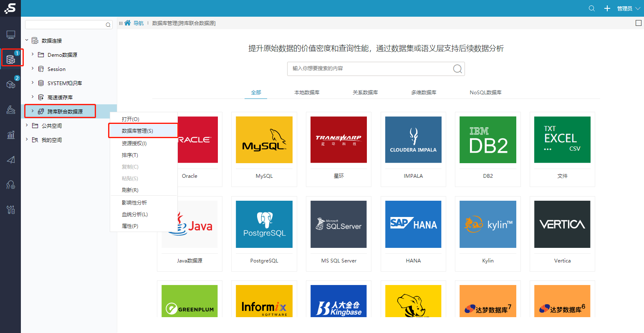The height and width of the screenshot is (333, 644).
Task: Expand the SYSTEM知识库 node
Action: pyautogui.click(x=33, y=83)
